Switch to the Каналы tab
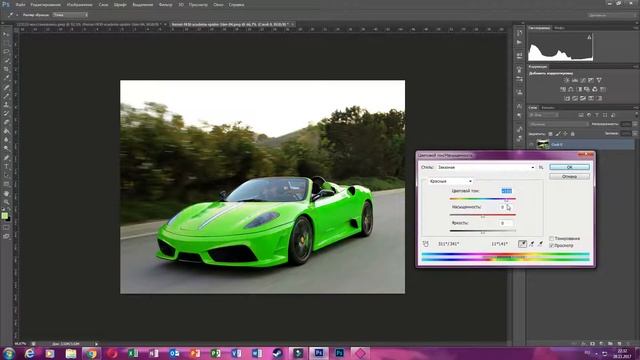Viewport: 640px width, 360px height. coord(548,108)
